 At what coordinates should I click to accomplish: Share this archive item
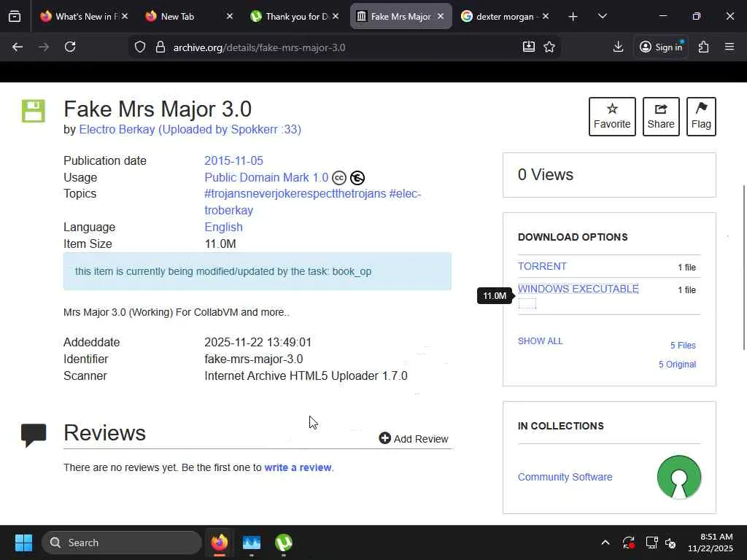coord(661,117)
